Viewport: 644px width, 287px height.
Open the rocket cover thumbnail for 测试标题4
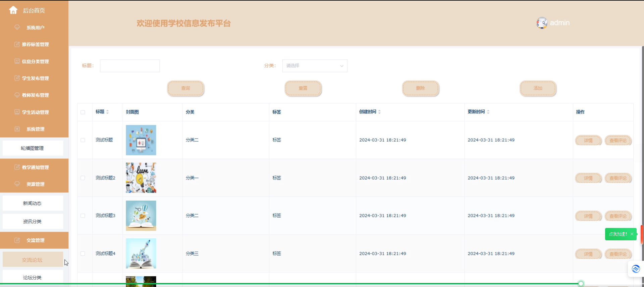[141, 253]
